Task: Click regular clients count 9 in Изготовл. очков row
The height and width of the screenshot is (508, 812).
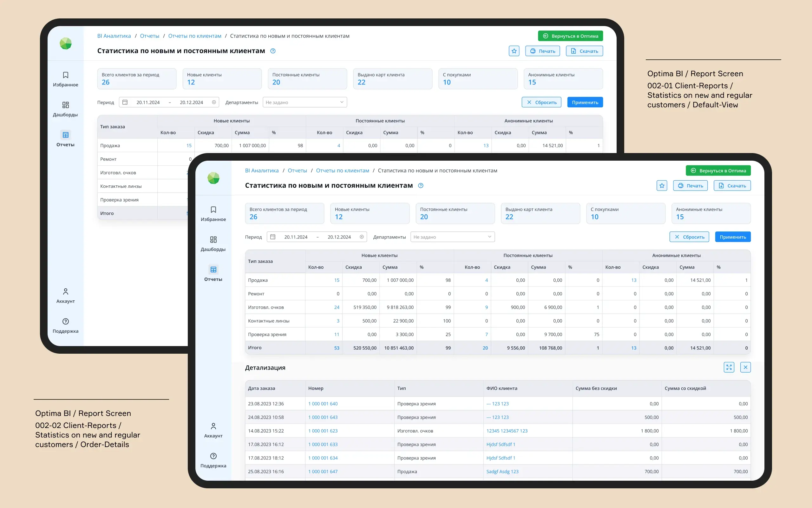Action: pos(487,307)
